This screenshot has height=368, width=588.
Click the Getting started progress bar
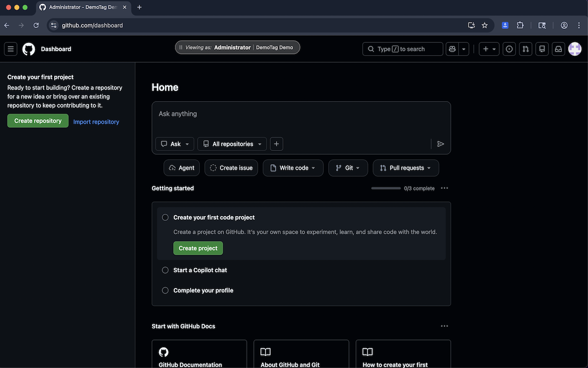(x=386, y=188)
